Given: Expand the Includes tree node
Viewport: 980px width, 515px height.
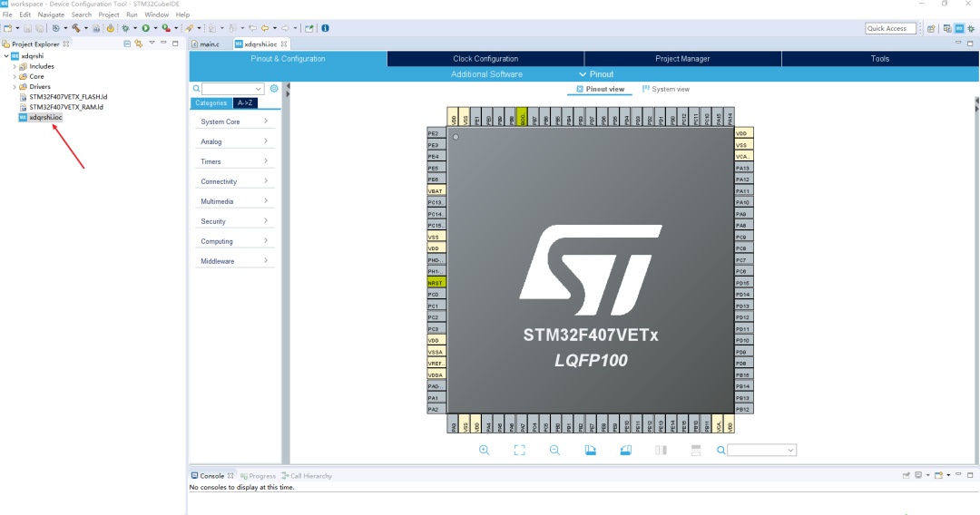Looking at the screenshot, I should point(15,66).
